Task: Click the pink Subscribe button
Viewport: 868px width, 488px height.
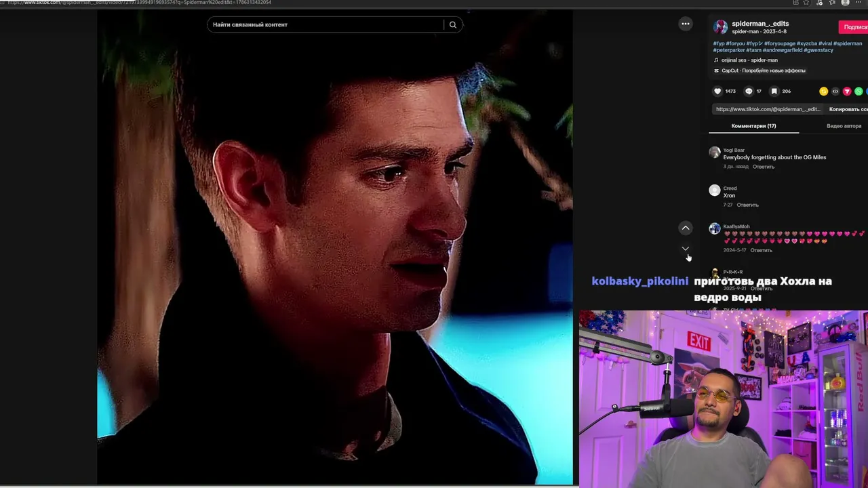Action: point(854,27)
